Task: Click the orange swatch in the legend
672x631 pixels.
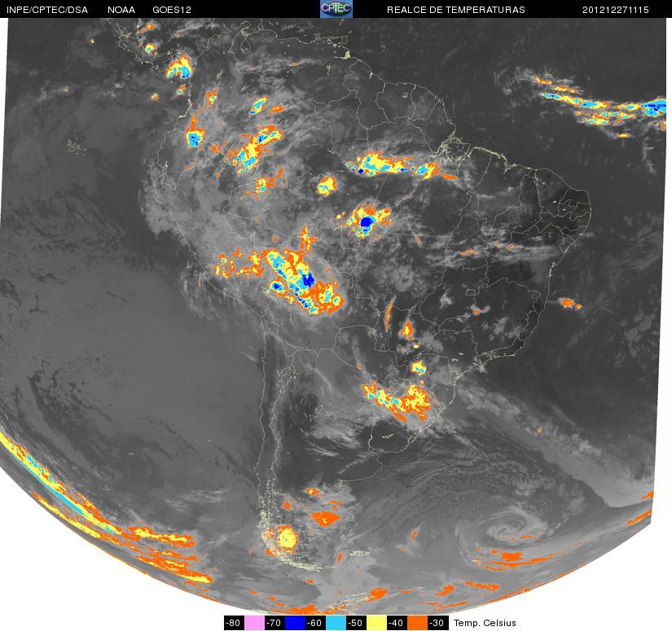Action: coord(417,623)
